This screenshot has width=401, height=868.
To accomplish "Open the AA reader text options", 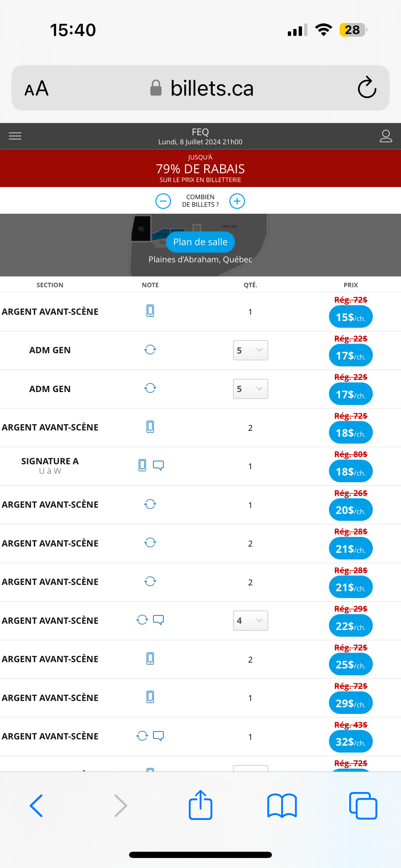I will (x=37, y=88).
